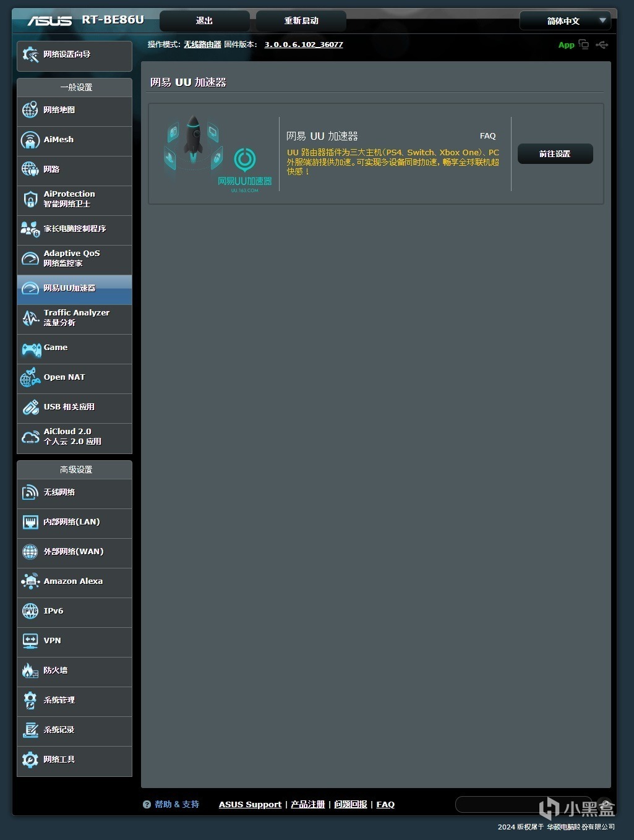Click the 一般设置 section header
This screenshot has width=634, height=840.
(75, 88)
